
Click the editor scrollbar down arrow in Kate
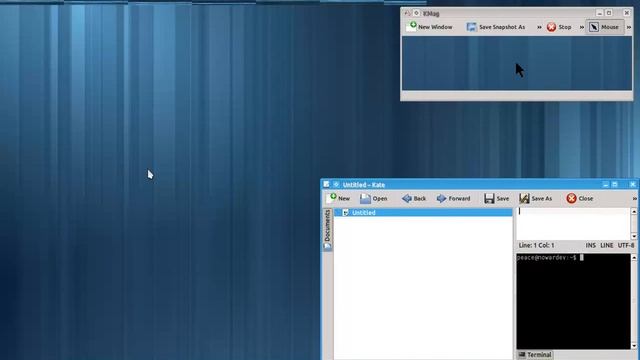[x=634, y=236]
